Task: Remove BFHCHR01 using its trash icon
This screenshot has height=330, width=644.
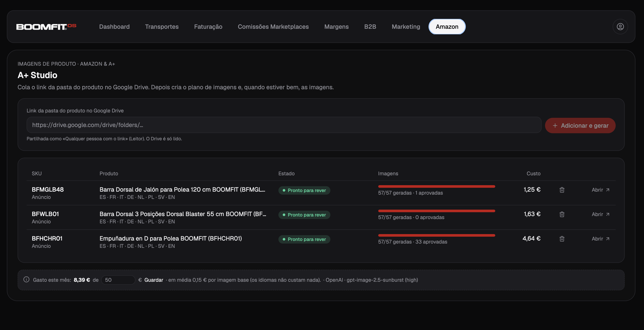Action: pyautogui.click(x=562, y=239)
